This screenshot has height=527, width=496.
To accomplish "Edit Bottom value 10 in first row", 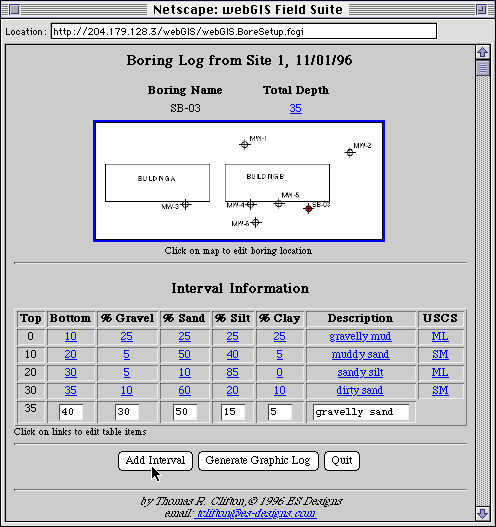I will [x=71, y=336].
